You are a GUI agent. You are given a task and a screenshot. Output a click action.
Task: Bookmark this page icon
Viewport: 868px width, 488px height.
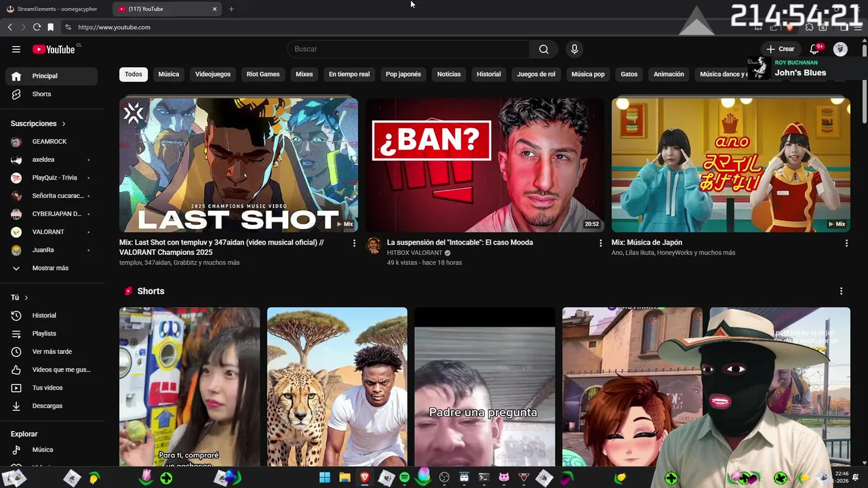point(50,27)
